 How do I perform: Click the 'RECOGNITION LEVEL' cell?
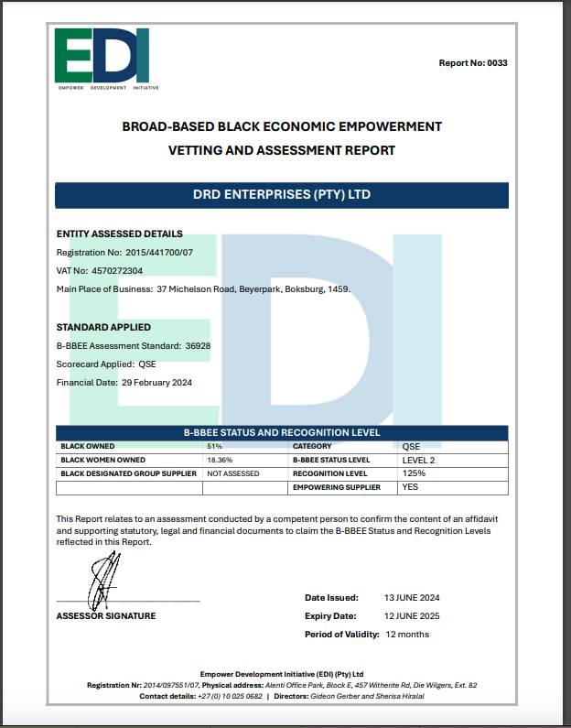pyautogui.click(x=343, y=474)
